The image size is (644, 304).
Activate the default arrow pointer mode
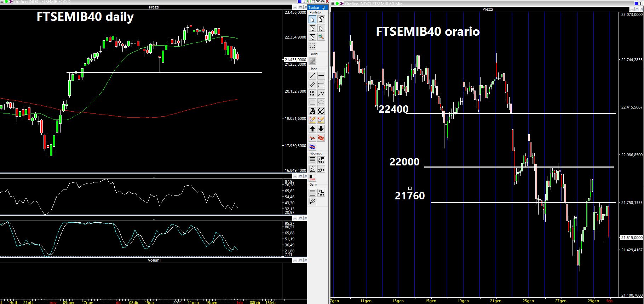click(312, 19)
